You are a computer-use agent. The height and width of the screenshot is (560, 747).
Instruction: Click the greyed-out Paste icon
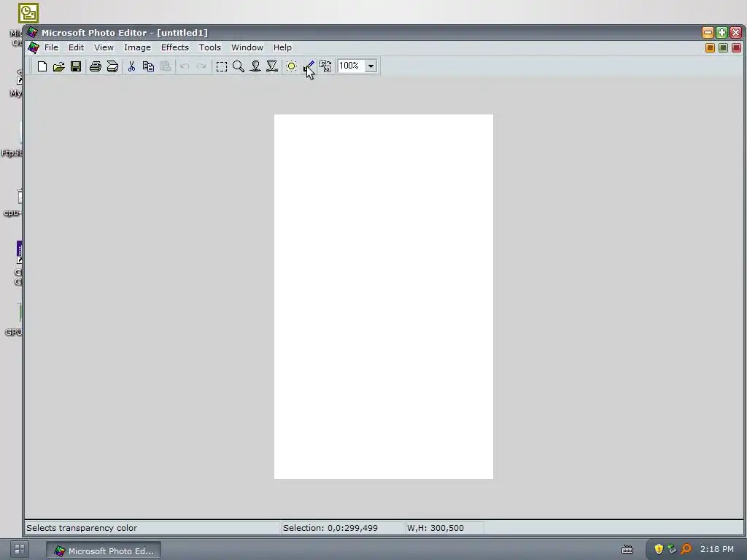(x=166, y=66)
